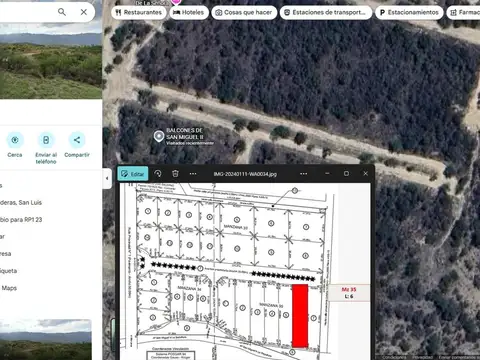
Task: Delete the image with trash icon
Action: (x=175, y=173)
